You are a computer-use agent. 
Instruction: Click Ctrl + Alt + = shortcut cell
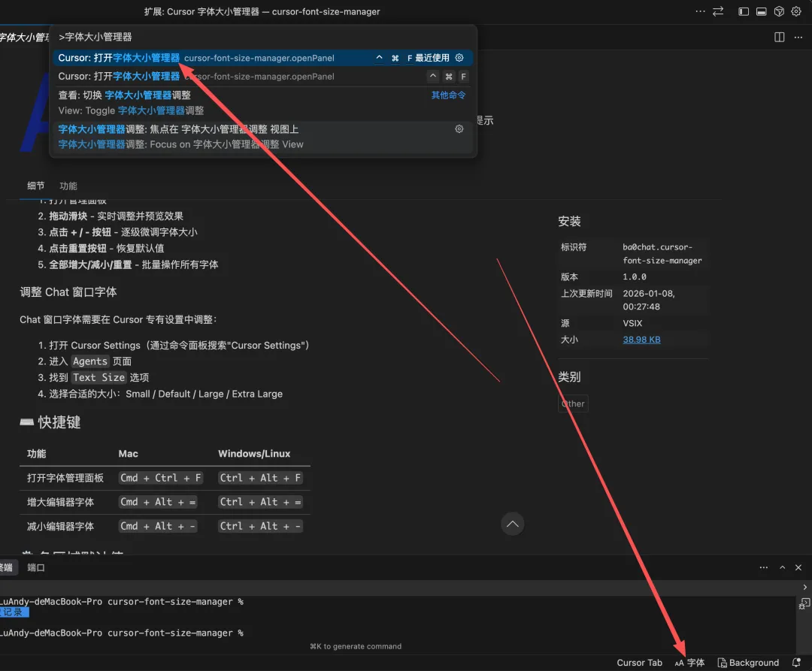(260, 502)
